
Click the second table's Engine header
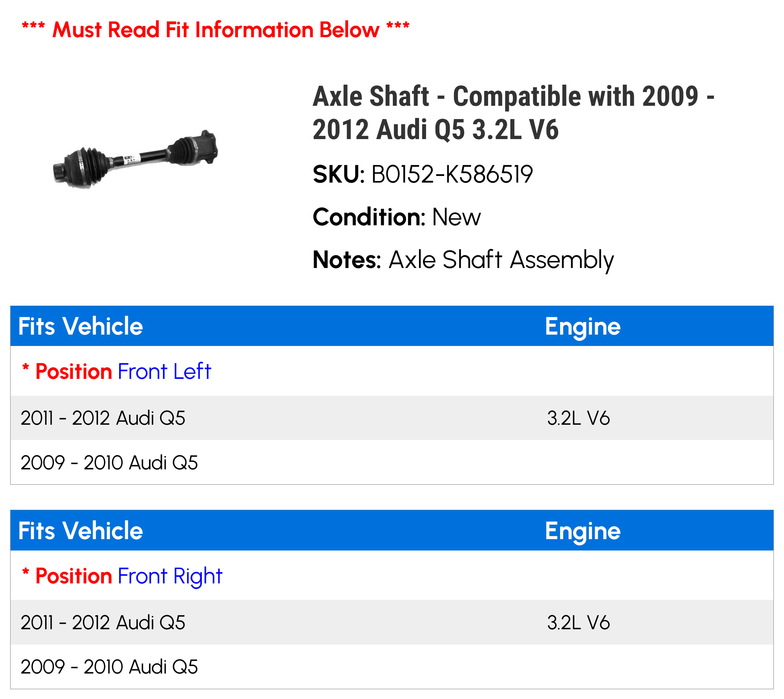(x=583, y=532)
